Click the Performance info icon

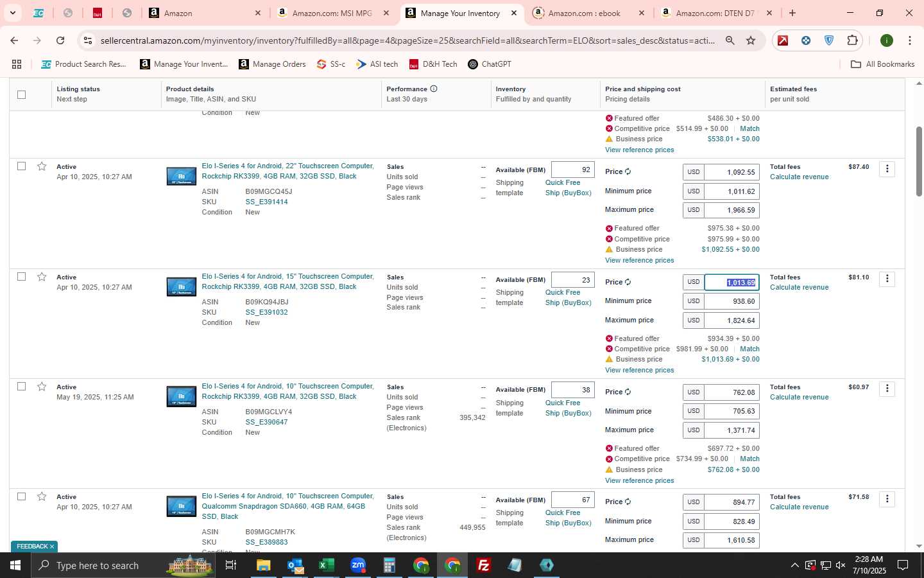434,89
